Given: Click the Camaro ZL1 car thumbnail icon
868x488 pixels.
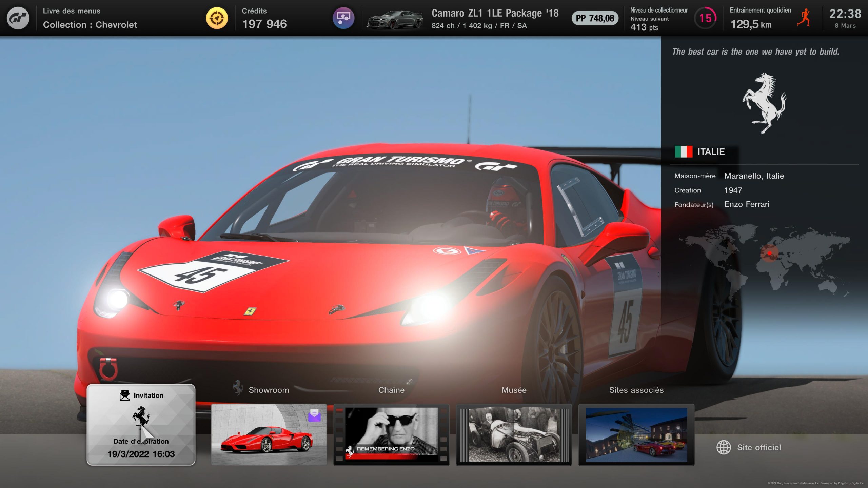Looking at the screenshot, I should (x=395, y=19).
